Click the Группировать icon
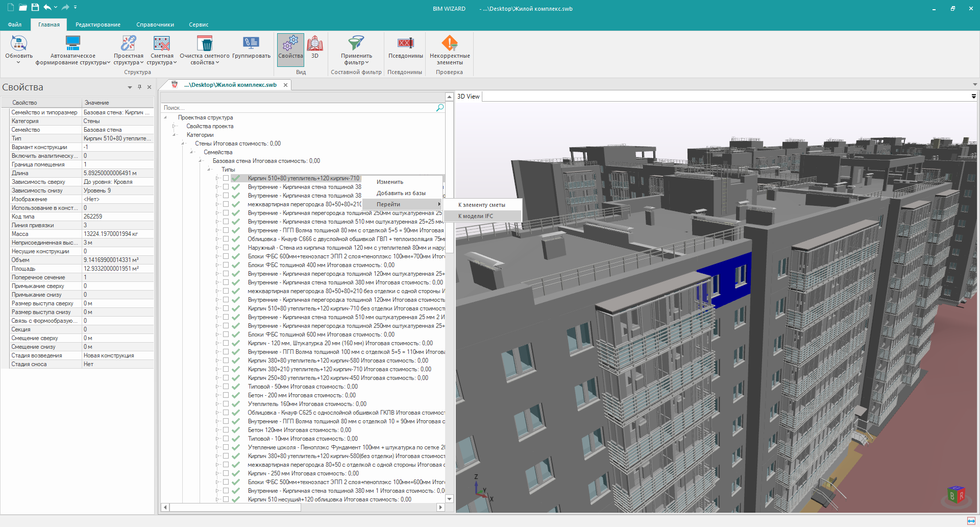980x527 pixels. [251, 43]
